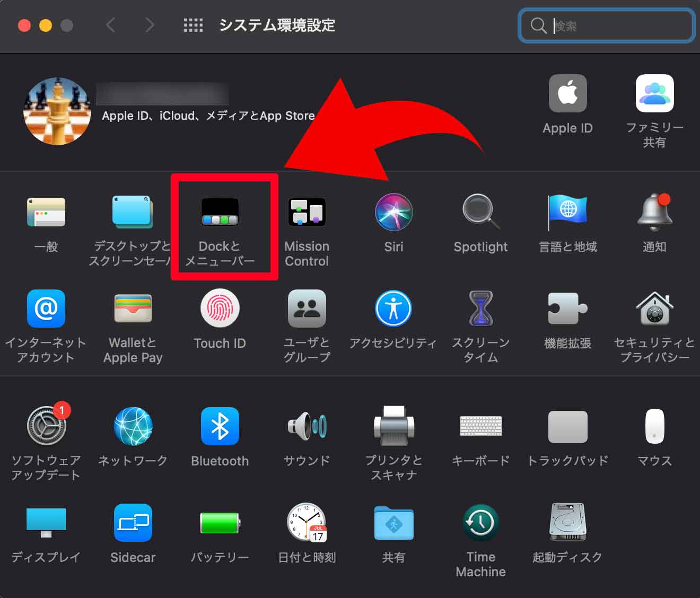This screenshot has height=598, width=700.
Task: Click the show-all grid button
Action: point(193,25)
